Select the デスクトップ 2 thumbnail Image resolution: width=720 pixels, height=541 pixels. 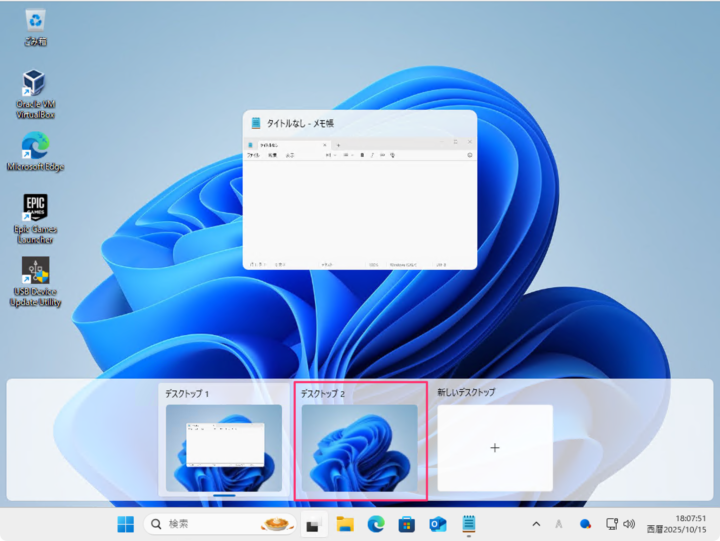(x=359, y=447)
